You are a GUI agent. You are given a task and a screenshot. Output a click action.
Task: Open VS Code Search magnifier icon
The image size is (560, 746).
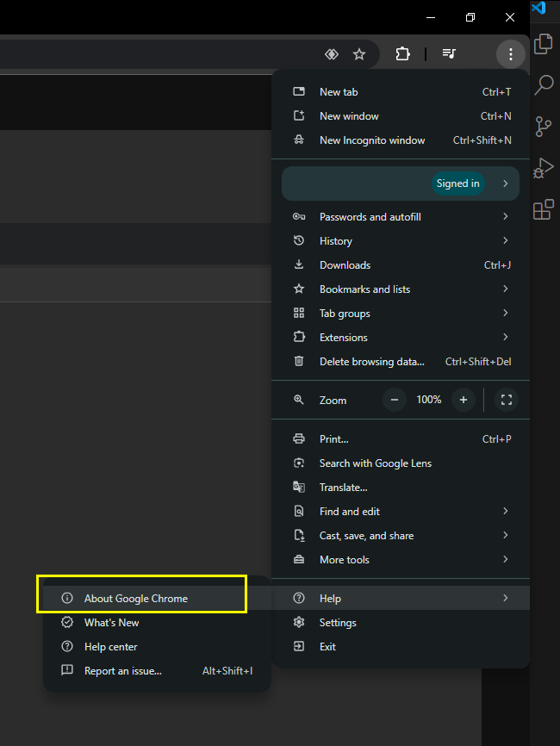[x=543, y=84]
